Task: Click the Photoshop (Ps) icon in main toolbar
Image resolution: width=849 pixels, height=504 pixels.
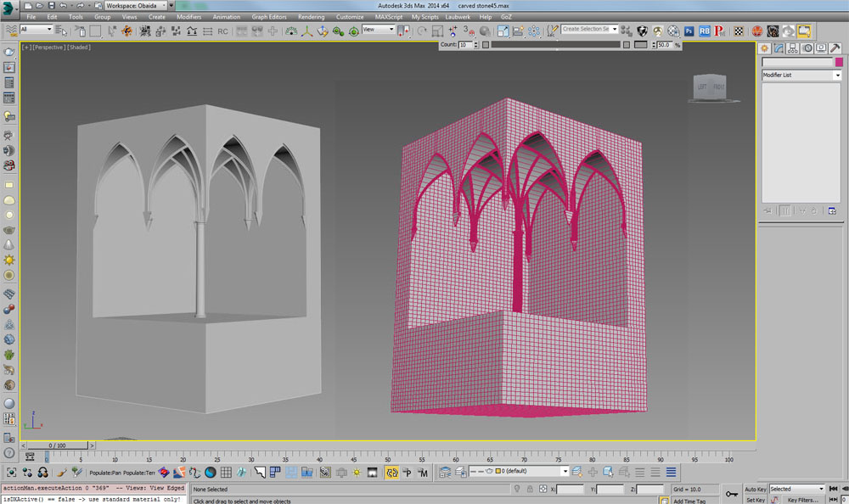Action: tap(689, 31)
